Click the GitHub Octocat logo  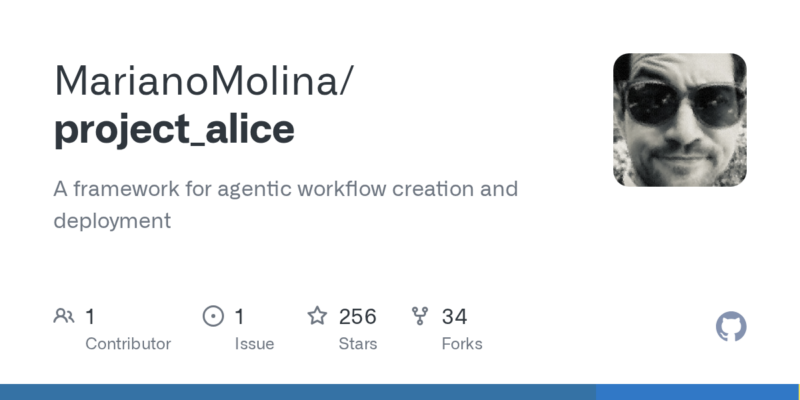(731, 327)
